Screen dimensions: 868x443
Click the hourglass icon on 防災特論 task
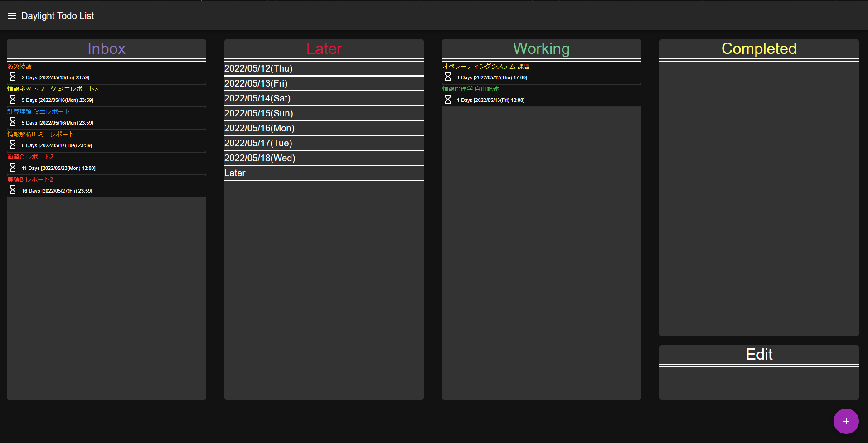click(x=12, y=77)
